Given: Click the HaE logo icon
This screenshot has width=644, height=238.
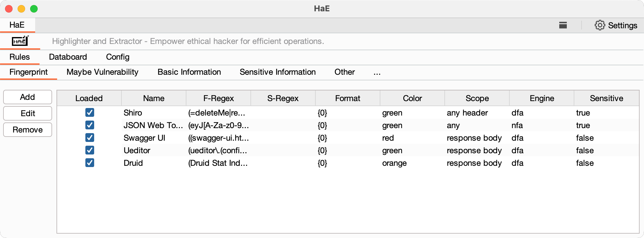Looking at the screenshot, I should pos(20,41).
